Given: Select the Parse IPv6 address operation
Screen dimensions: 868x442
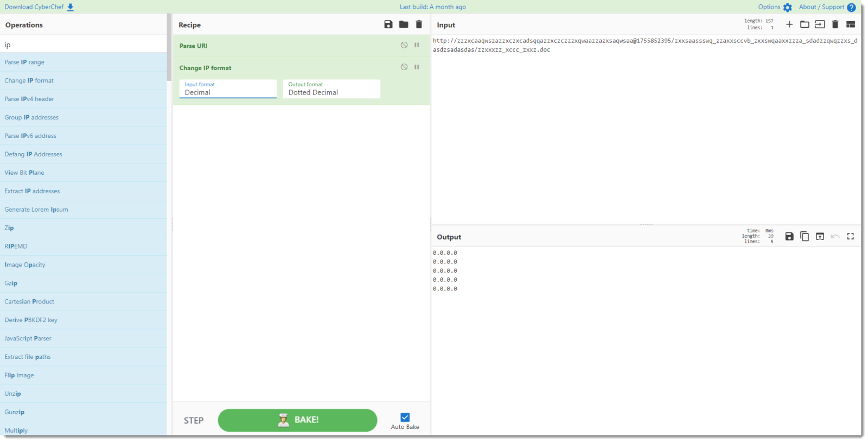Looking at the screenshot, I should tap(30, 136).
